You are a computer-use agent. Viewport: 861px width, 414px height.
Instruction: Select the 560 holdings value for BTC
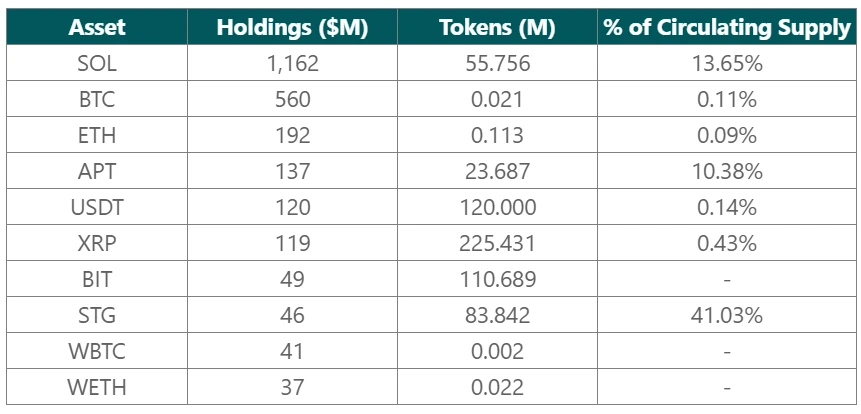click(292, 99)
